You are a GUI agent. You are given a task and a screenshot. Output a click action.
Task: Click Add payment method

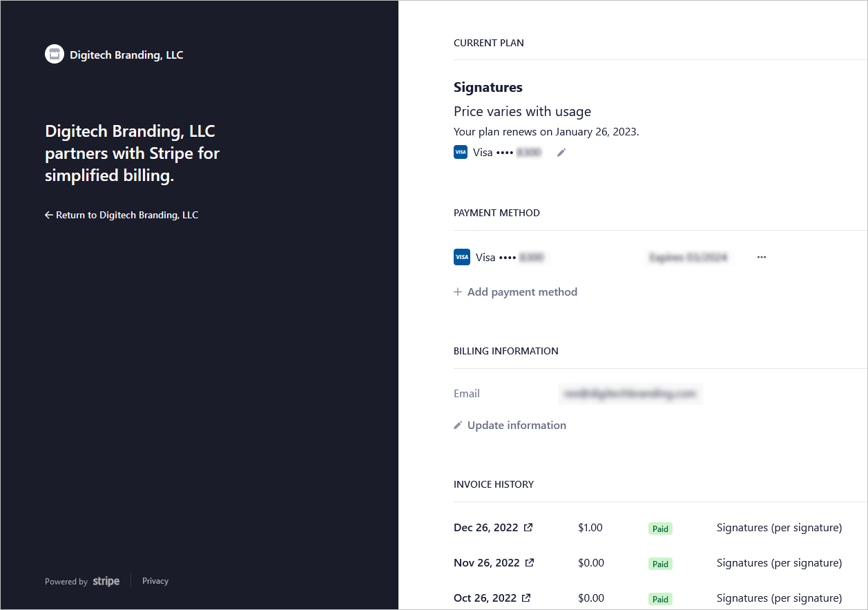[516, 292]
